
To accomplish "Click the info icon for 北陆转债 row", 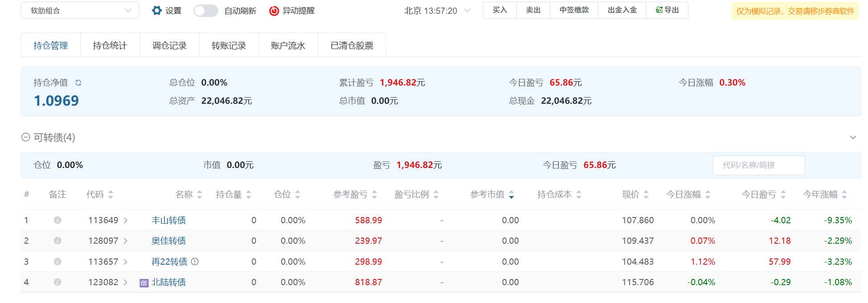I will 58,282.
